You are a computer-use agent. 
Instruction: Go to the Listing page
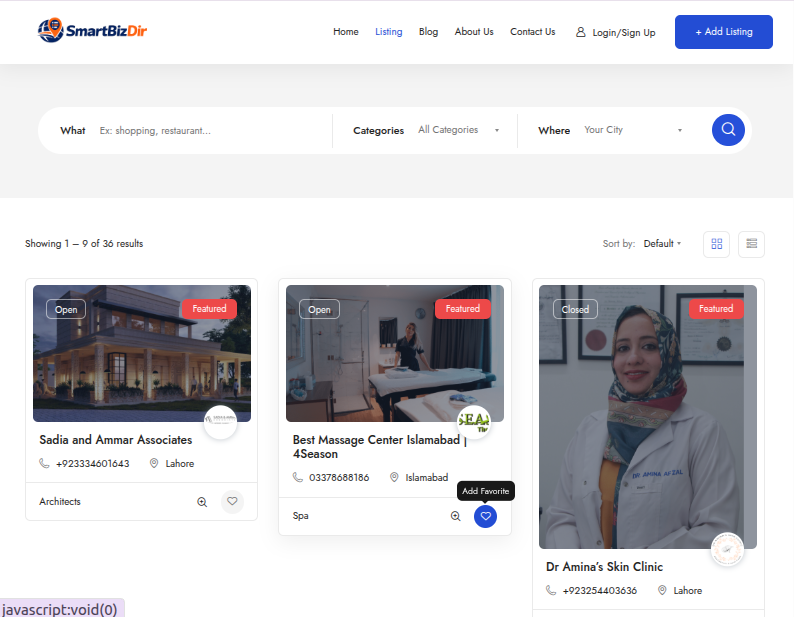coord(388,31)
